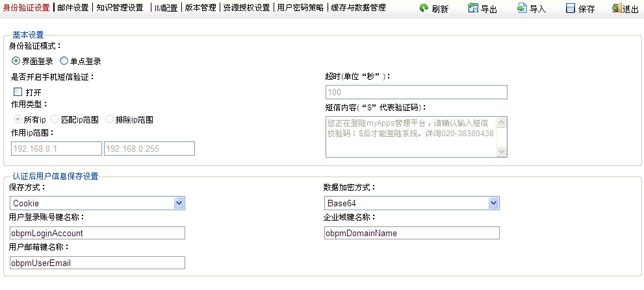Click the exit (退出) icon

[615, 8]
